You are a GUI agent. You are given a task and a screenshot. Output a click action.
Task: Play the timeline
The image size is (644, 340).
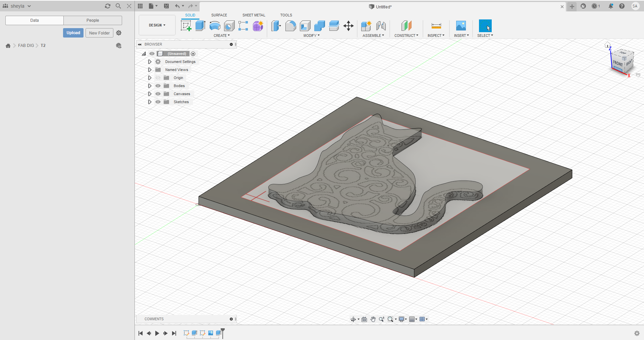pos(157,333)
